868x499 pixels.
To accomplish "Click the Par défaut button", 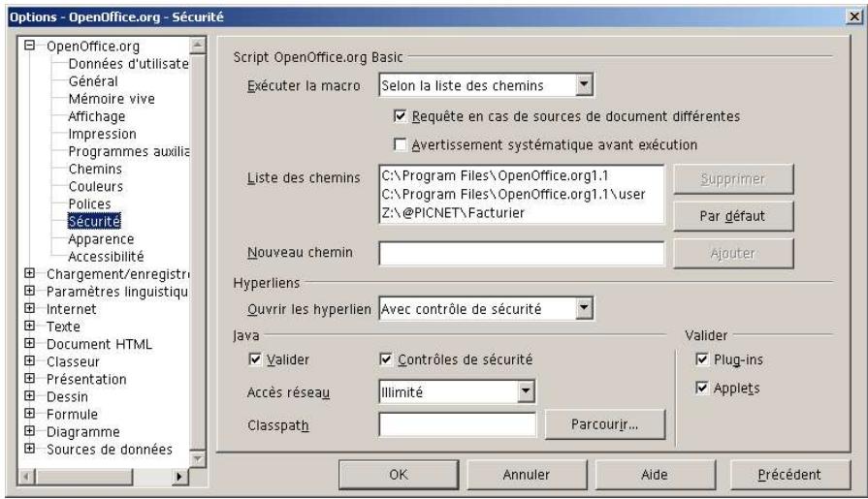I will (x=733, y=216).
